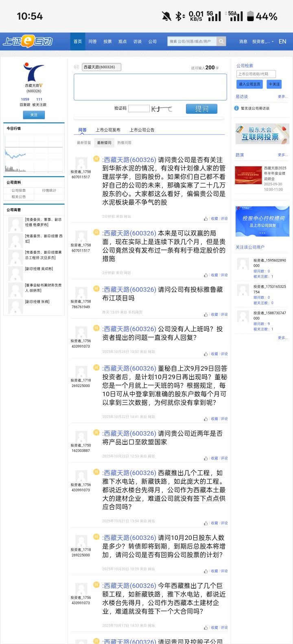Follow company with left 关注 button

34,115
